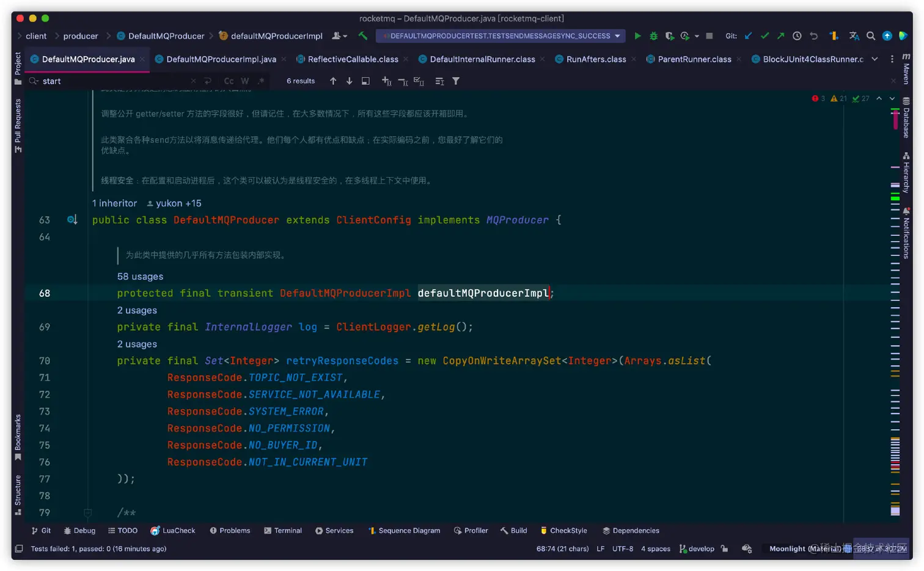Update project via blue Git arrow

(x=749, y=36)
